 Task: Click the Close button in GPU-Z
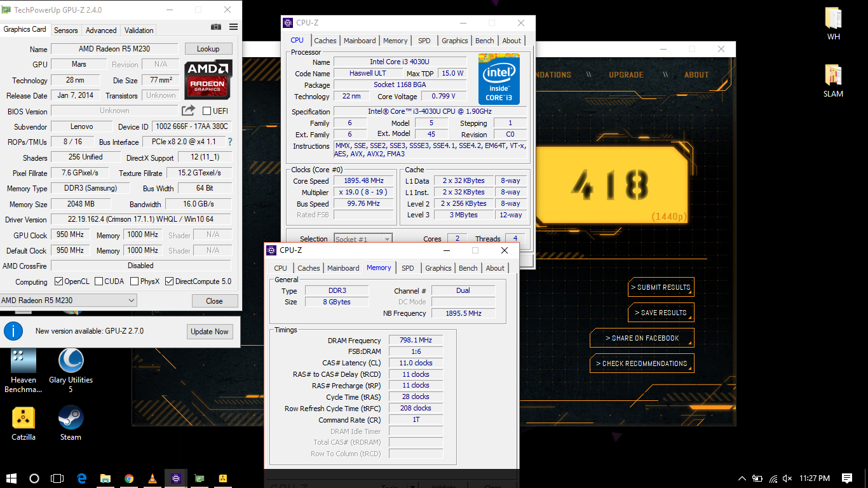coord(214,301)
